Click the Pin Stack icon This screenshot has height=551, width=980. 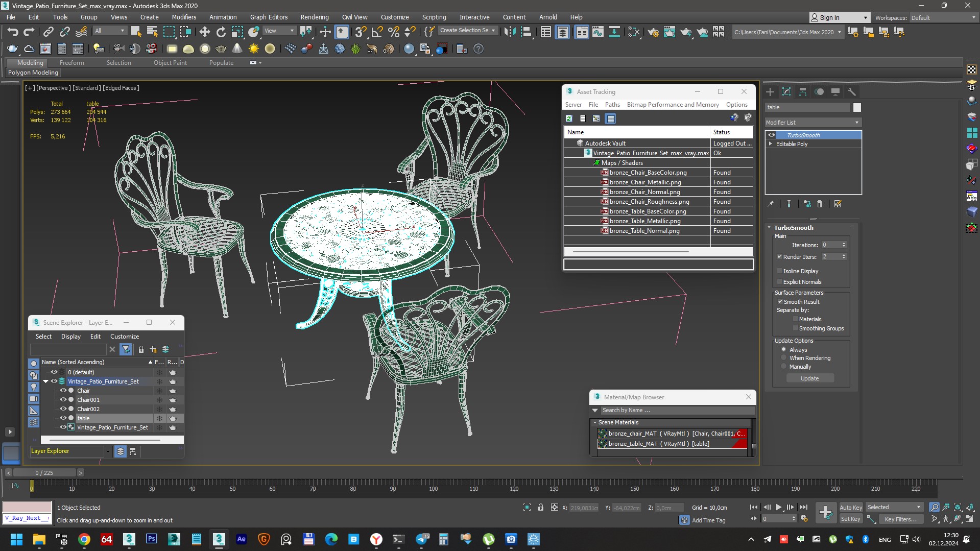point(771,204)
